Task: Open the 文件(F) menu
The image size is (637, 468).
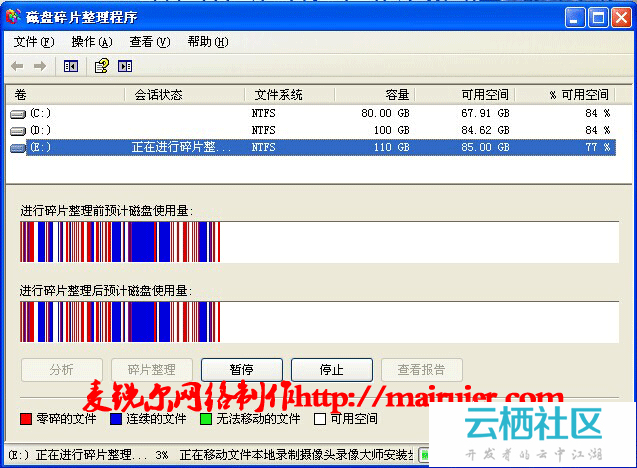Action: (x=34, y=42)
